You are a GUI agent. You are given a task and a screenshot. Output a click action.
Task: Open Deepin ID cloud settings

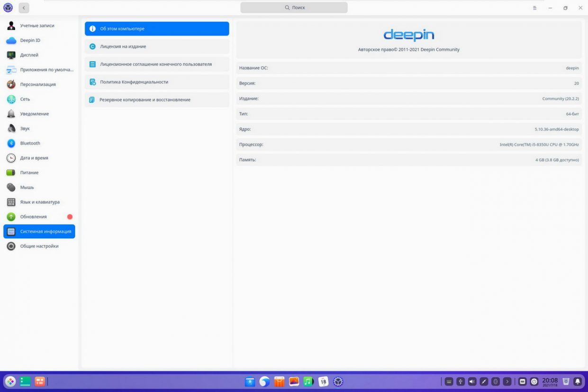click(x=30, y=40)
